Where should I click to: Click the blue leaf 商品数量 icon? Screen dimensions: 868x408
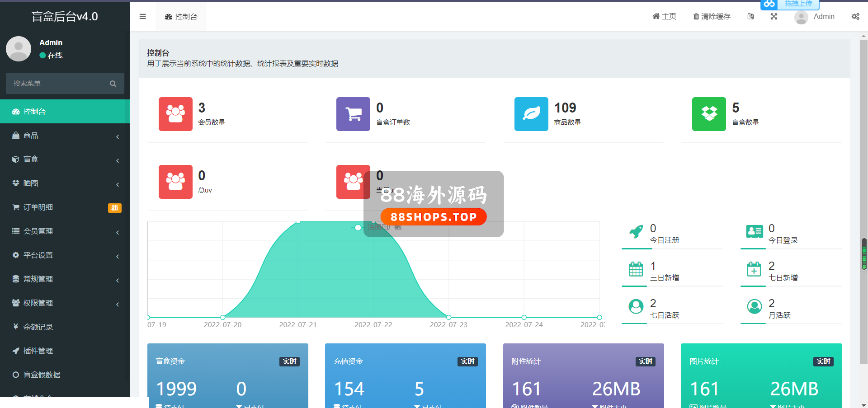pyautogui.click(x=531, y=114)
